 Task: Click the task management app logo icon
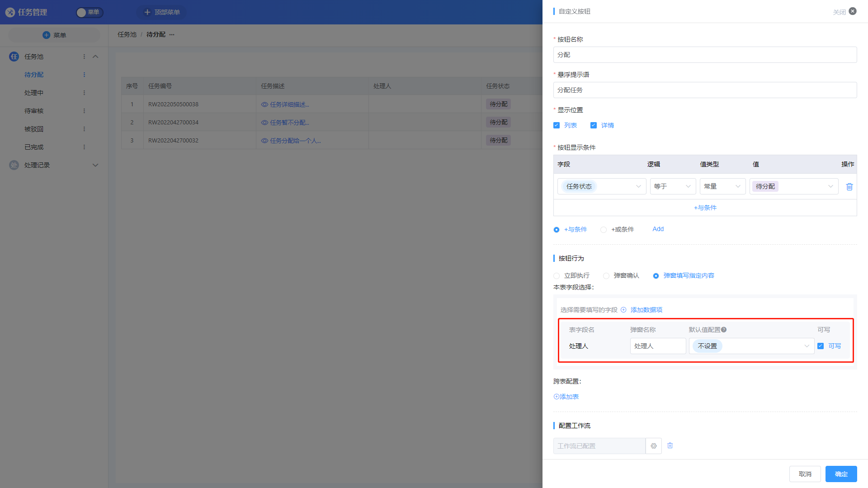(10, 12)
